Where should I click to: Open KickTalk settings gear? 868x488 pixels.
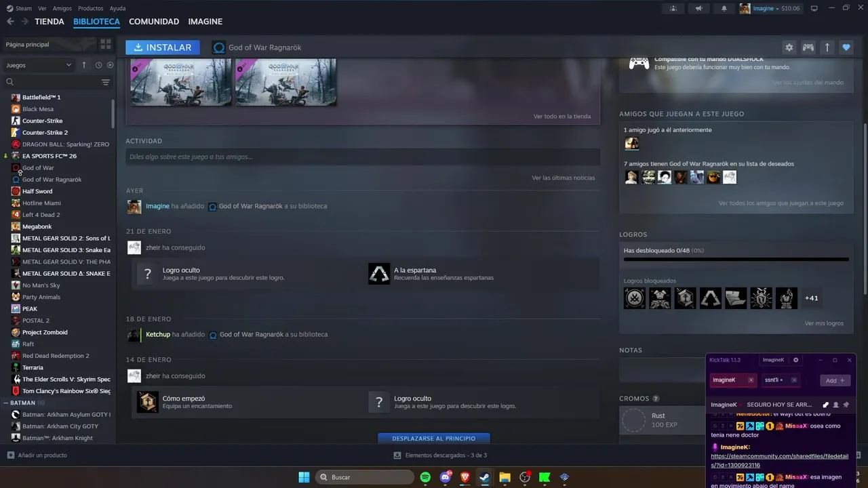pos(796,360)
